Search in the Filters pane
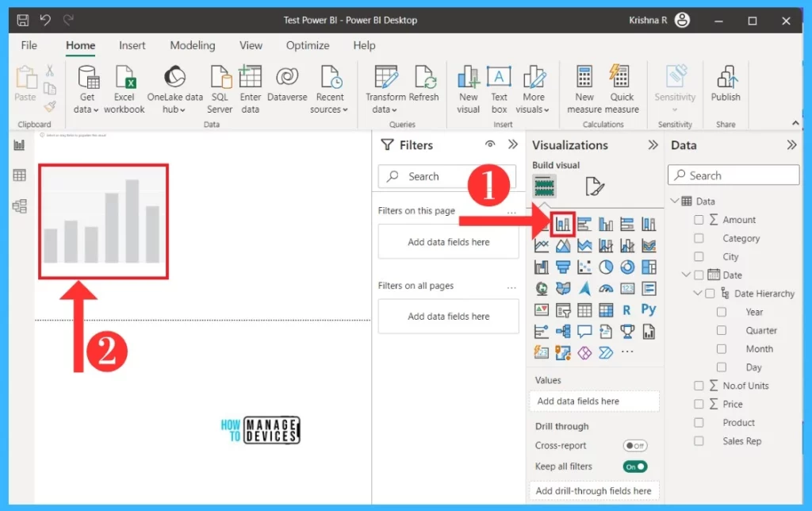The width and height of the screenshot is (812, 511). [447, 176]
